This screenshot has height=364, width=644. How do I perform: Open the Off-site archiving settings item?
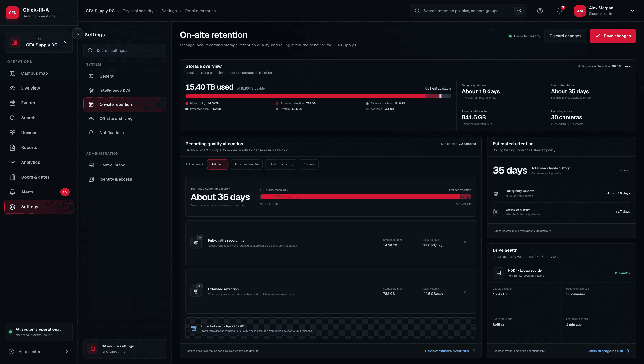click(x=125, y=119)
